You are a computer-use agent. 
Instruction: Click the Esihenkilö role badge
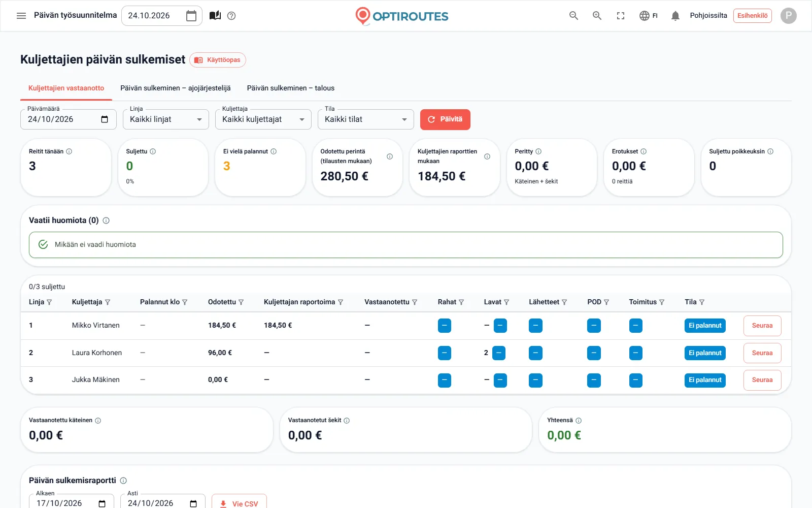pyautogui.click(x=753, y=16)
